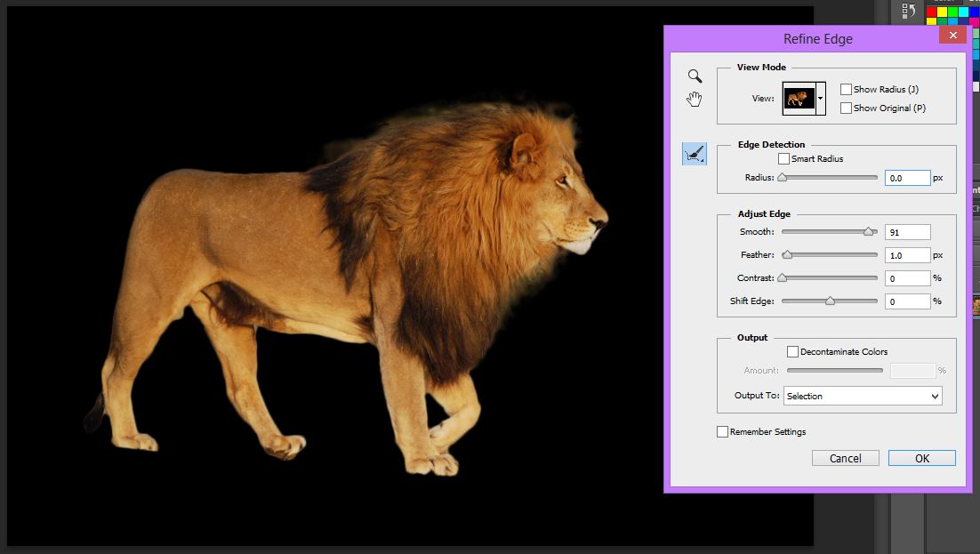
Task: Enable the Show Radius checkbox
Action: pos(846,89)
